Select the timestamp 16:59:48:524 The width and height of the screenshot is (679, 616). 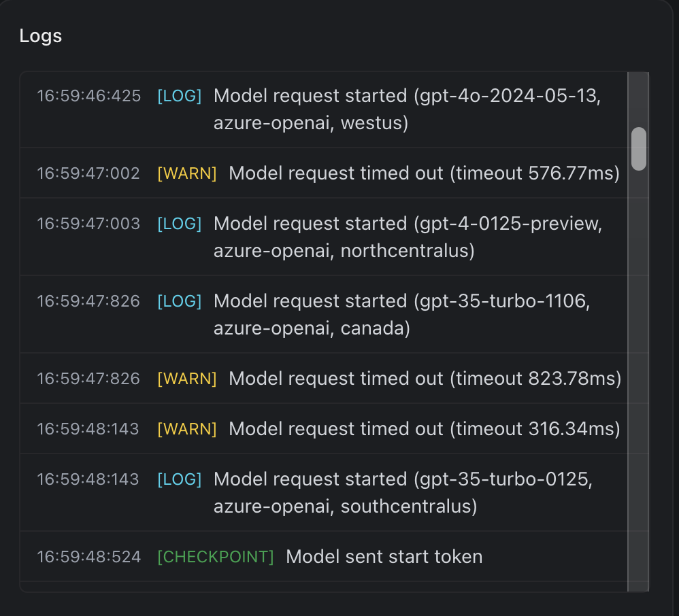[x=88, y=556]
